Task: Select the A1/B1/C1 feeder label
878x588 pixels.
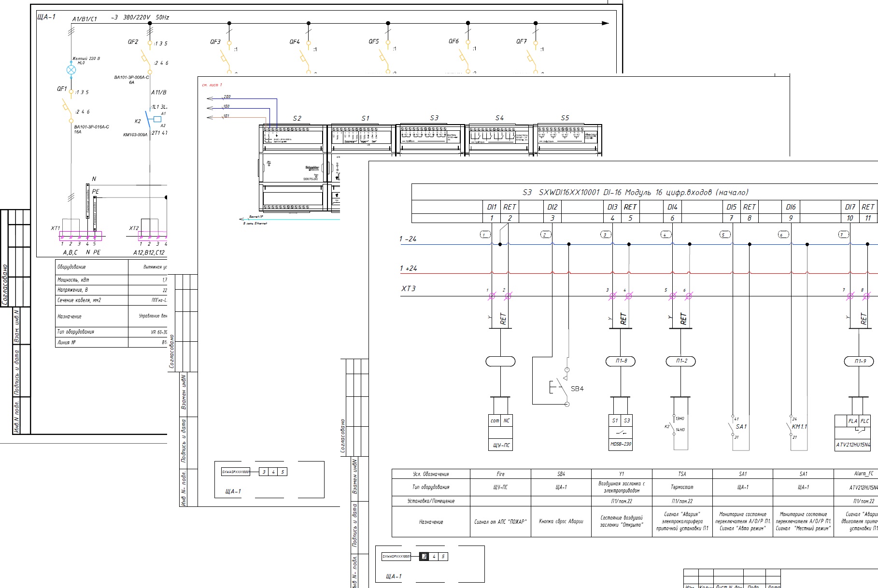Action: (x=85, y=19)
